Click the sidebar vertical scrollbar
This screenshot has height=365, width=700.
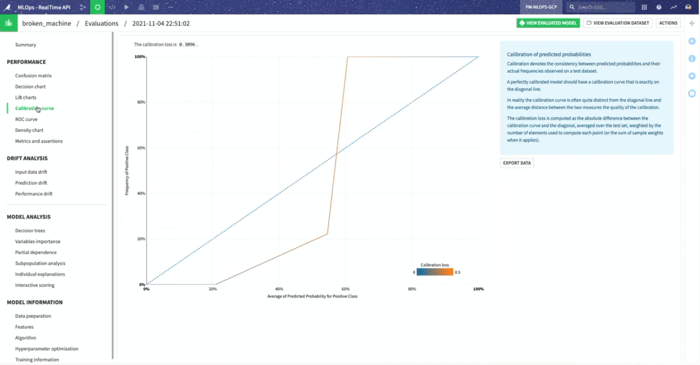tap(112, 195)
